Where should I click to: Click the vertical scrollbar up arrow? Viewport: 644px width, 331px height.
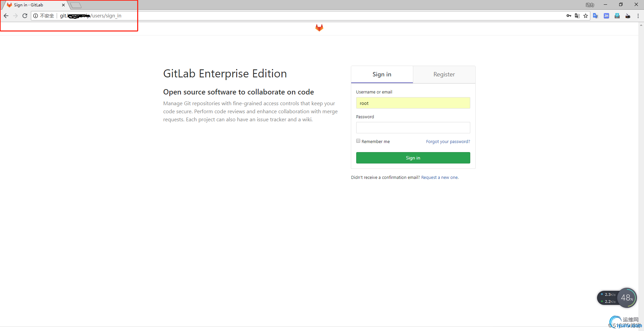[641, 25]
